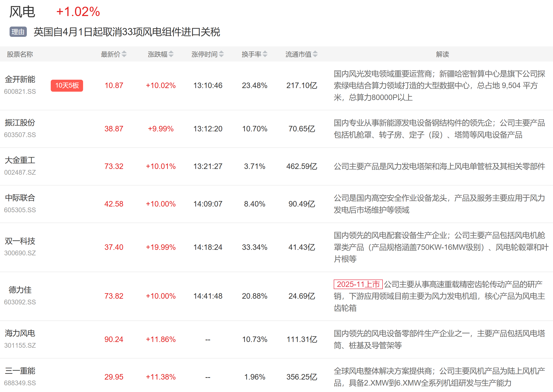The width and height of the screenshot is (553, 392).
Task: Click the 涨停时间 sort arrows icon
Action: tap(221, 54)
